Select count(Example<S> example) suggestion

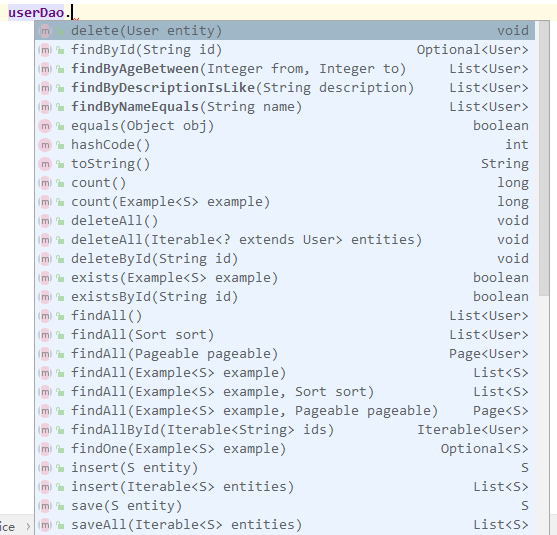pyautogui.click(x=285, y=202)
